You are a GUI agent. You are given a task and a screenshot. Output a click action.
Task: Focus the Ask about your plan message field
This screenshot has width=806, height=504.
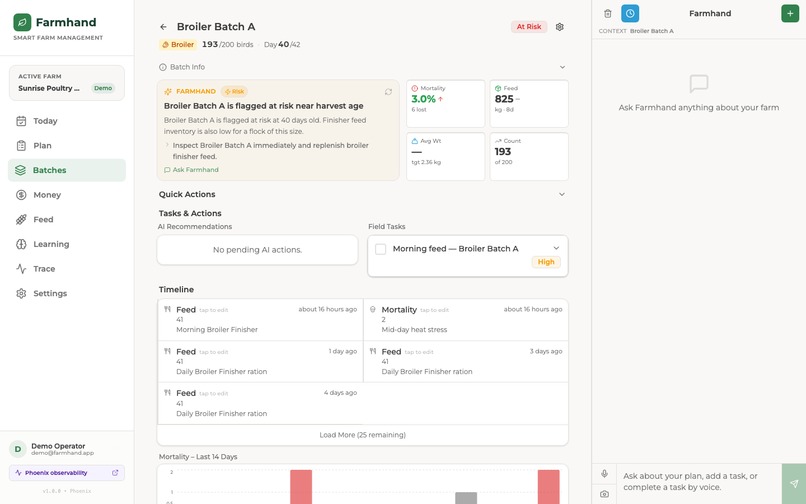click(x=699, y=482)
